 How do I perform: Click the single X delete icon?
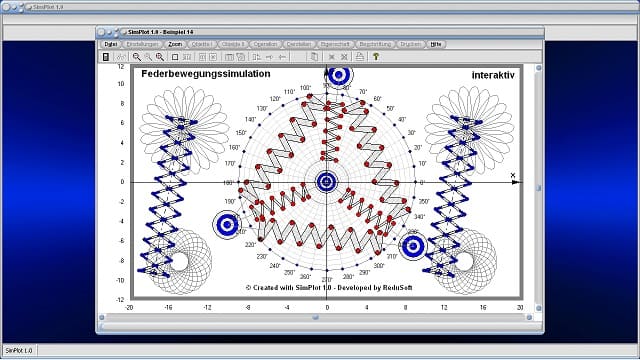[x=332, y=57]
